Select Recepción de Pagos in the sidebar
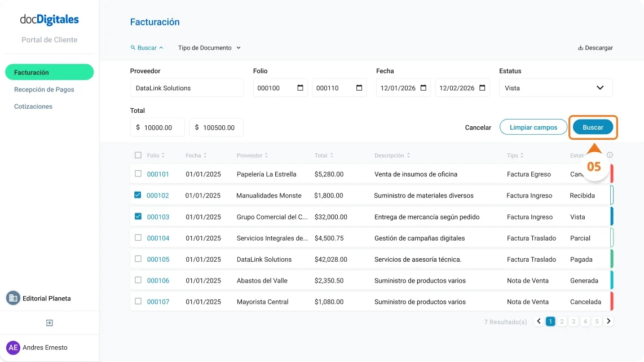The height and width of the screenshot is (362, 644). click(44, 89)
